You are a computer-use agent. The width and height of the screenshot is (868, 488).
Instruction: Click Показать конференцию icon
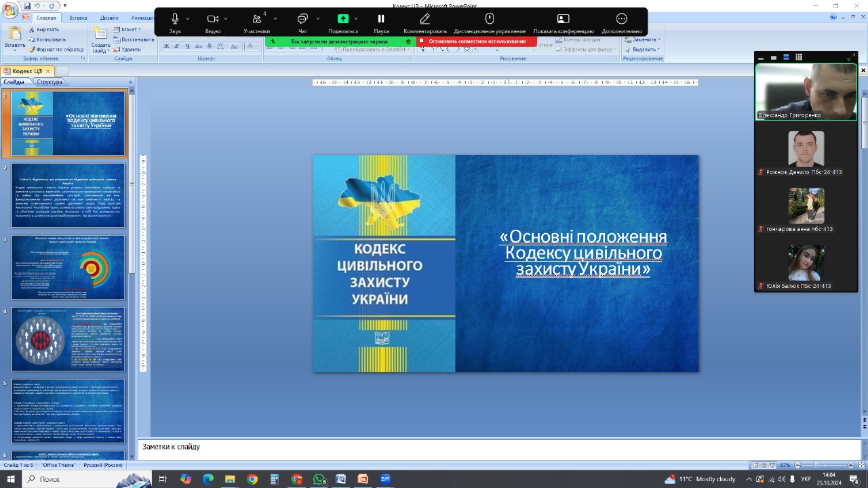tap(563, 19)
